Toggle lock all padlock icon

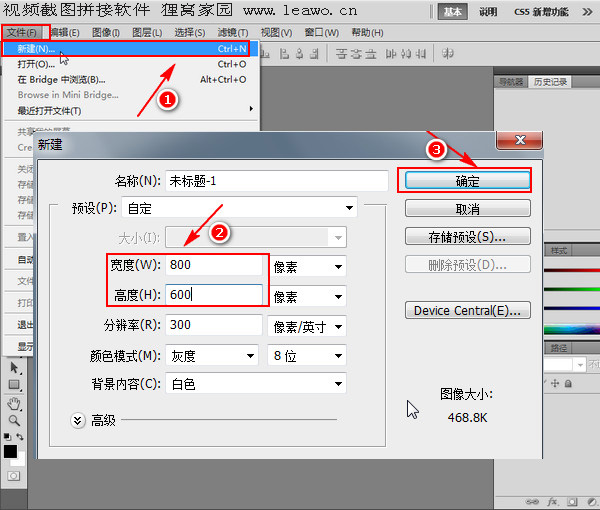[568, 383]
